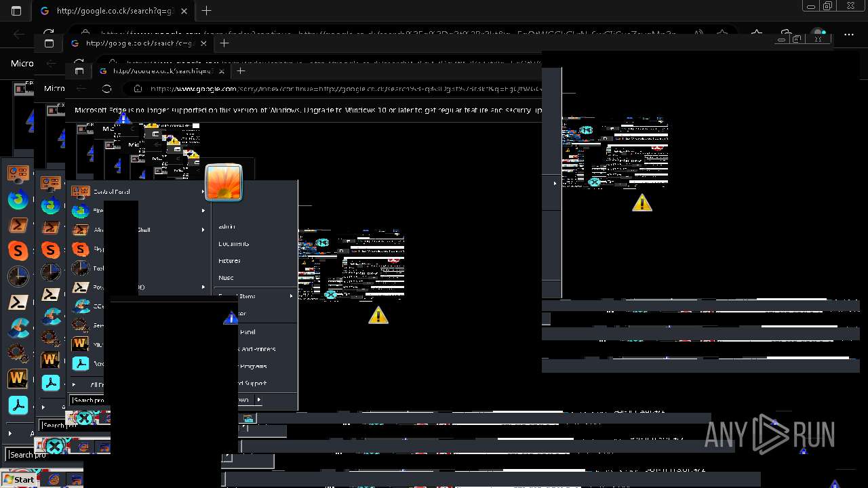Open clock Task Scheduler icon in leftmost column
Screen dimensions: 868x488
pyautogui.click(x=18, y=277)
